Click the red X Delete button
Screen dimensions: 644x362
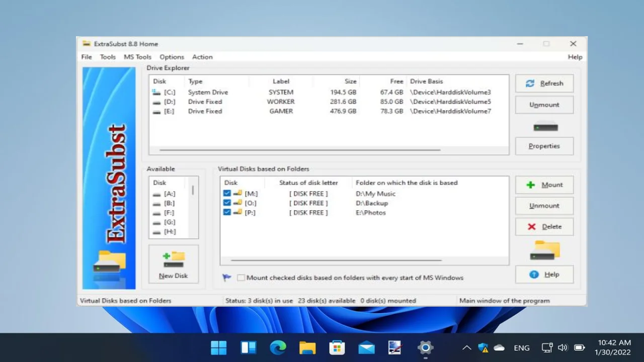click(x=544, y=226)
